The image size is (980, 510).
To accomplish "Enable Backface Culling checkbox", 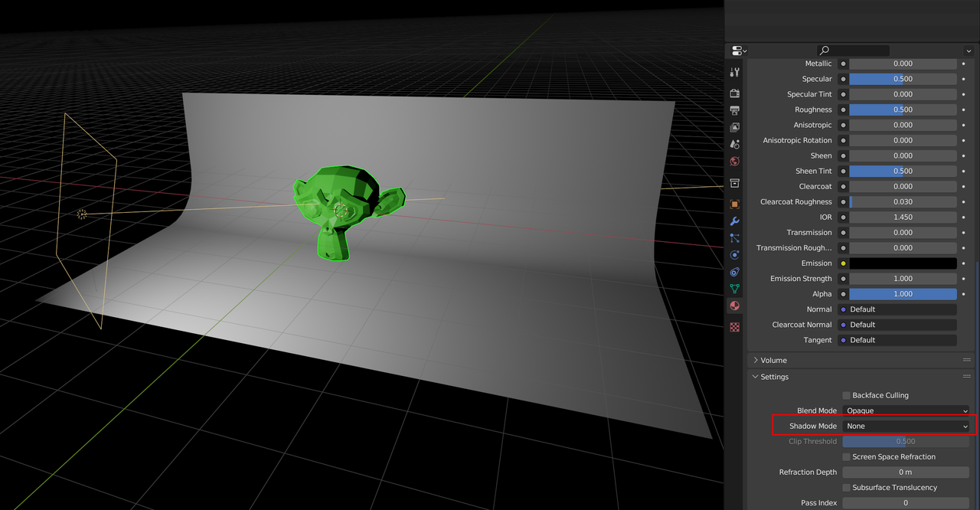I will [846, 395].
